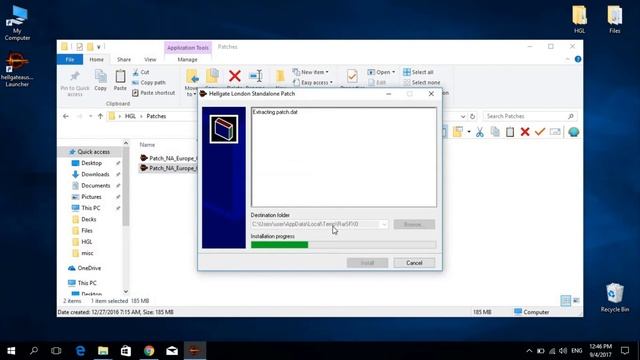Viewport: 640px width, 360px height.
Task: Click the Rename ribbon icon
Action: pos(256,76)
